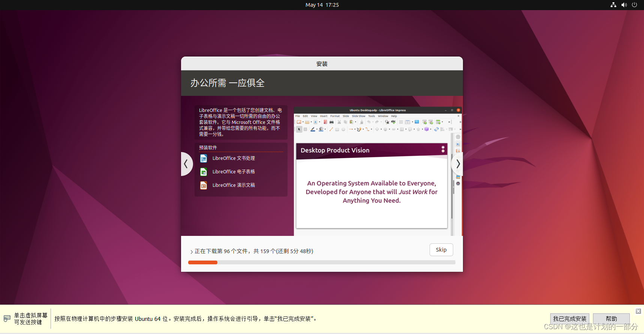
Task: Open the network status icon in top bar
Action: point(613,5)
